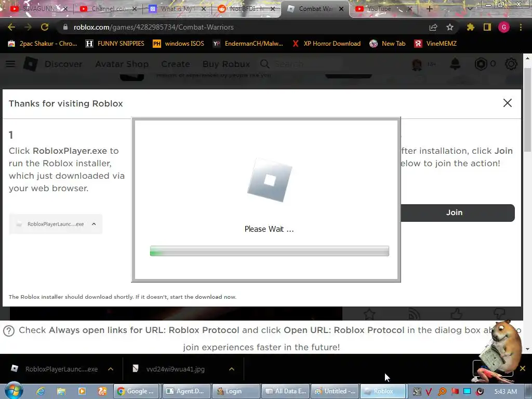This screenshot has width=532, height=399.
Task: Go back to the previous page
Action: (11, 27)
